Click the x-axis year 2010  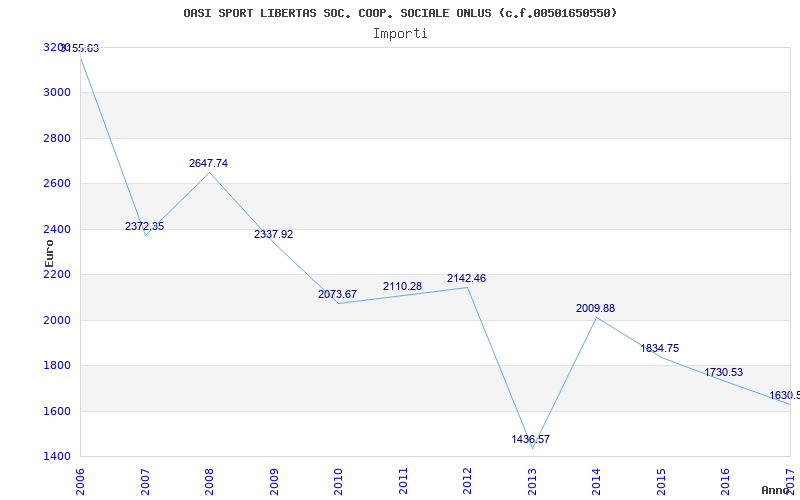point(338,482)
